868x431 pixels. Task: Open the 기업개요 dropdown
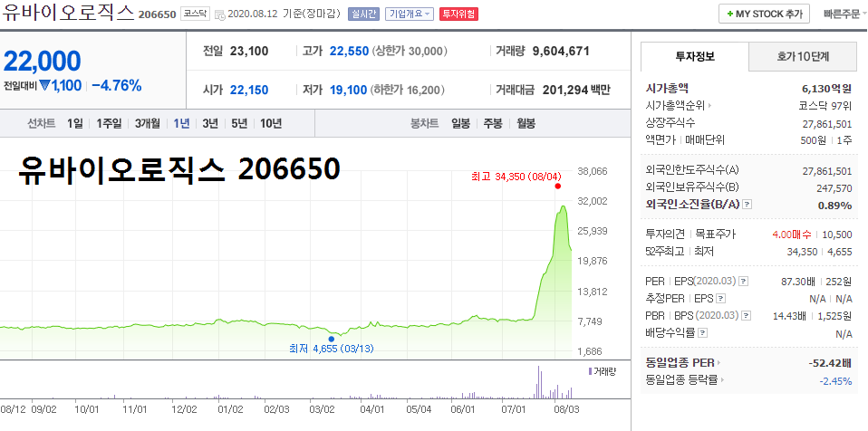[410, 14]
